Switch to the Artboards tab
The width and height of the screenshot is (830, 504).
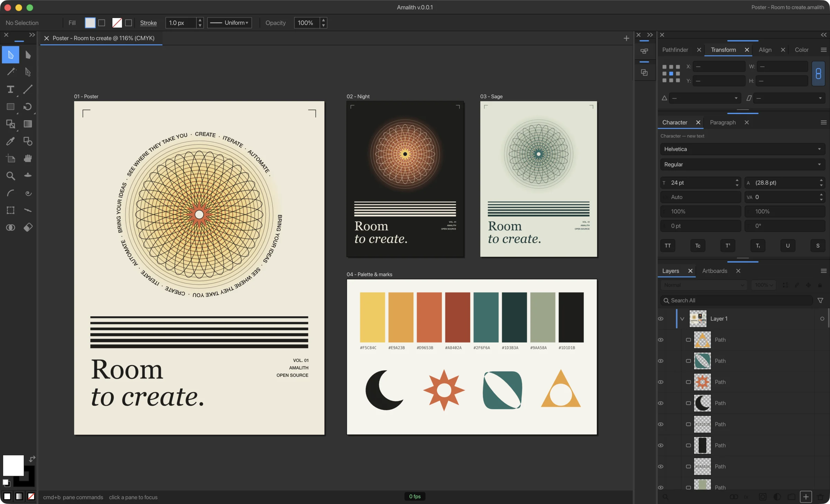coord(714,271)
